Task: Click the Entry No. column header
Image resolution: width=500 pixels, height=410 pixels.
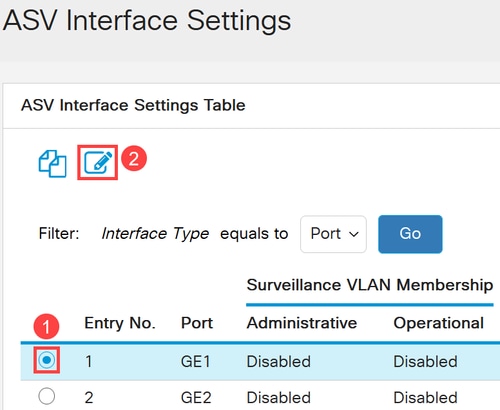Action: pos(120,323)
